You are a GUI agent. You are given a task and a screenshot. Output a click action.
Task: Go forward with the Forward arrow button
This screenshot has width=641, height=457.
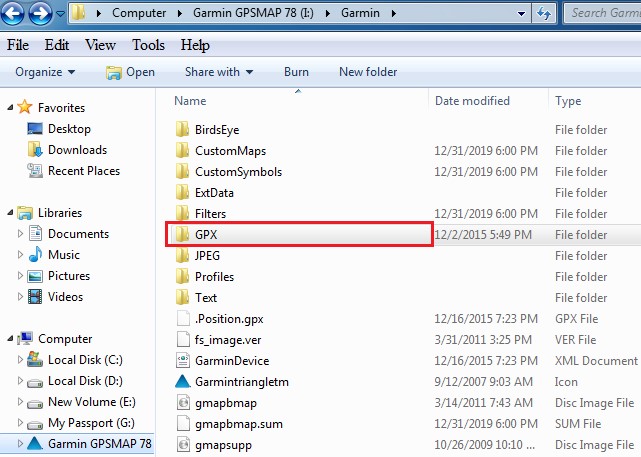click(x=40, y=12)
